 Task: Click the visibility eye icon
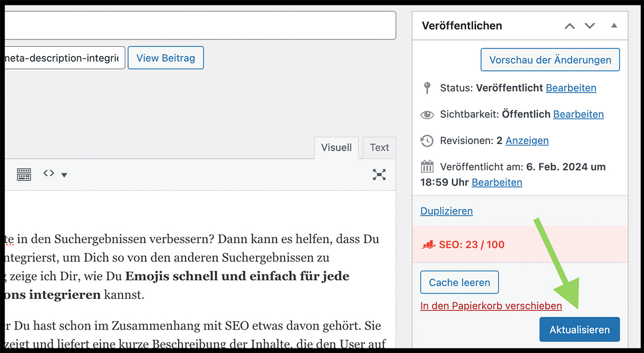427,114
